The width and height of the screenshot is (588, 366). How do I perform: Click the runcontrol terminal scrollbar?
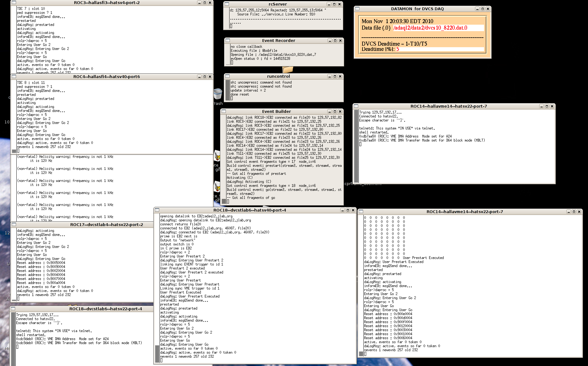[228, 90]
